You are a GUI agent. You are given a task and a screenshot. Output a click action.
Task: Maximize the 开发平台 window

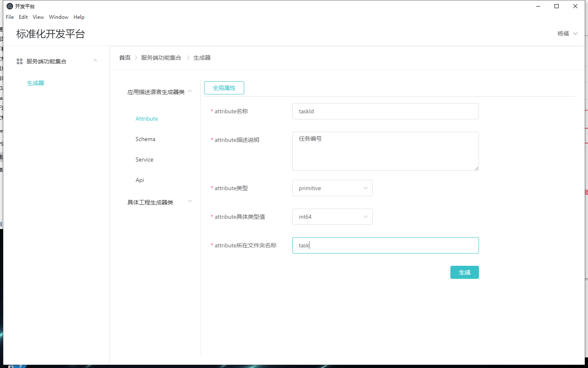coord(557,6)
